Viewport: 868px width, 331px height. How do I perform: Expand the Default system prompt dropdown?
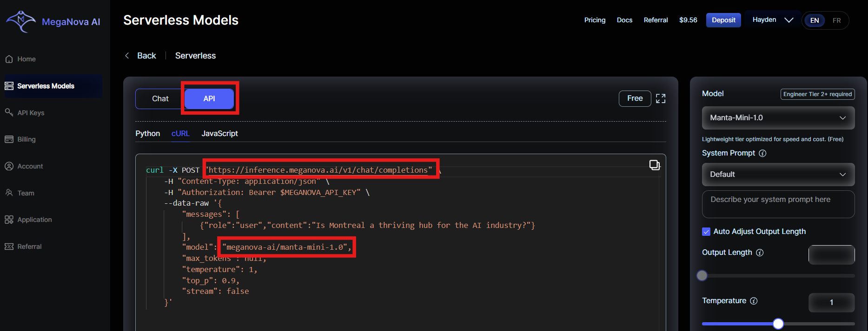coord(778,175)
